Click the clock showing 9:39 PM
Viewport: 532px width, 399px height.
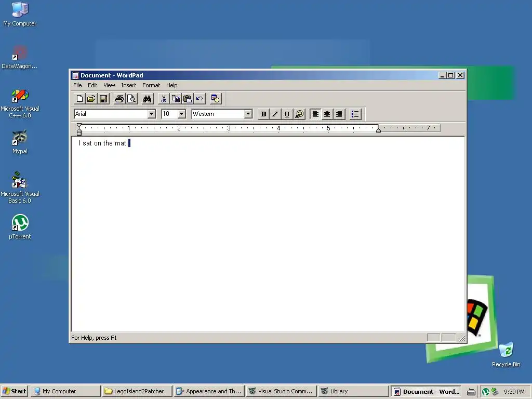[x=514, y=392]
